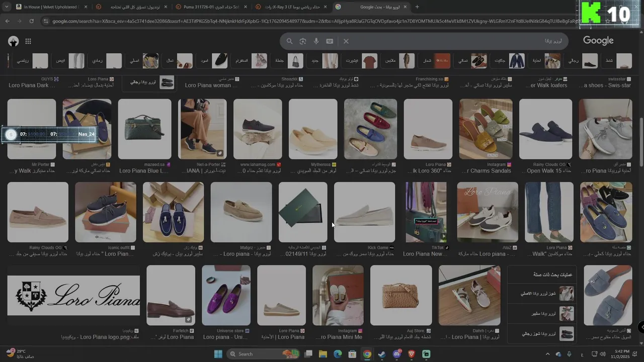Open Brave browser from the taskbar
The image size is (644, 362).
(412, 354)
